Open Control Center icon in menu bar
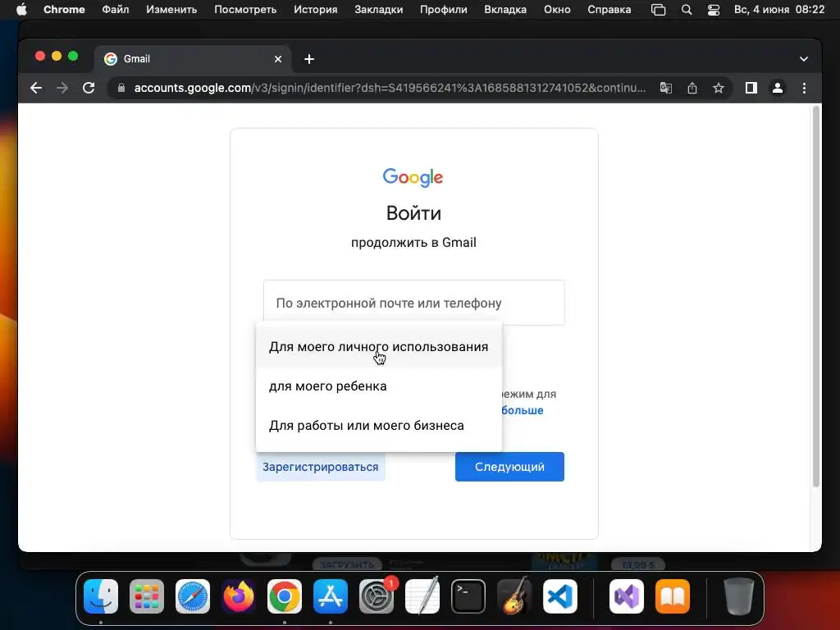 [x=714, y=10]
